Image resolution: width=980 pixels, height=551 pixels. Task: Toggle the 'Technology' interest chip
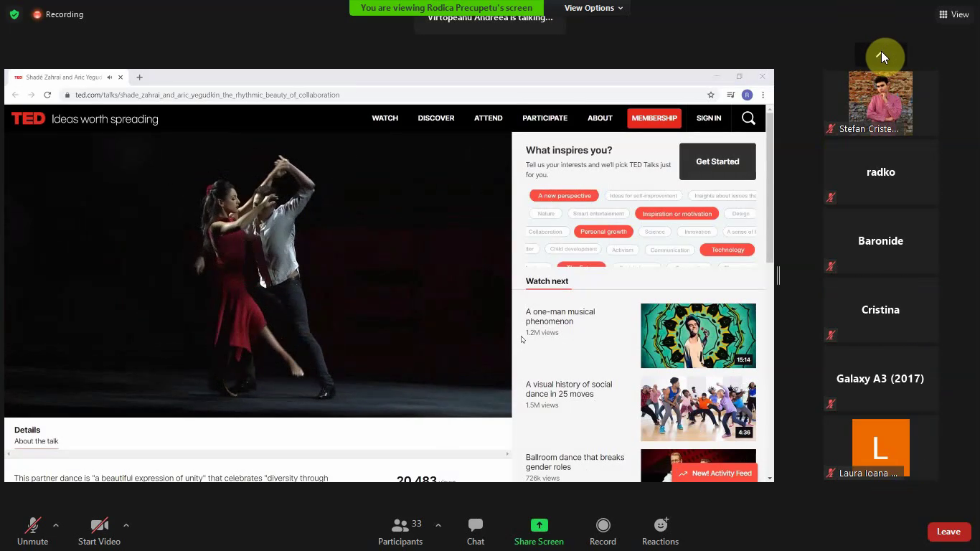coord(727,250)
